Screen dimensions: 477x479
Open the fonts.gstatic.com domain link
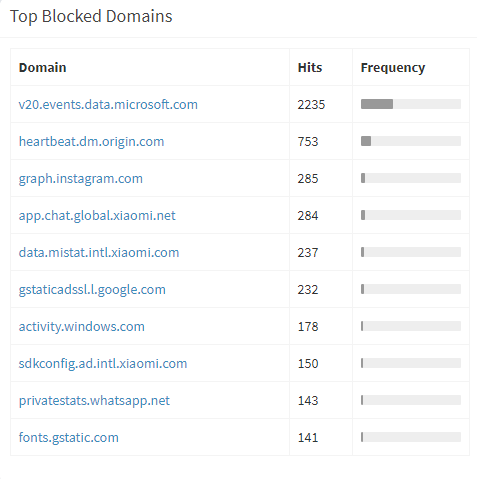69,437
